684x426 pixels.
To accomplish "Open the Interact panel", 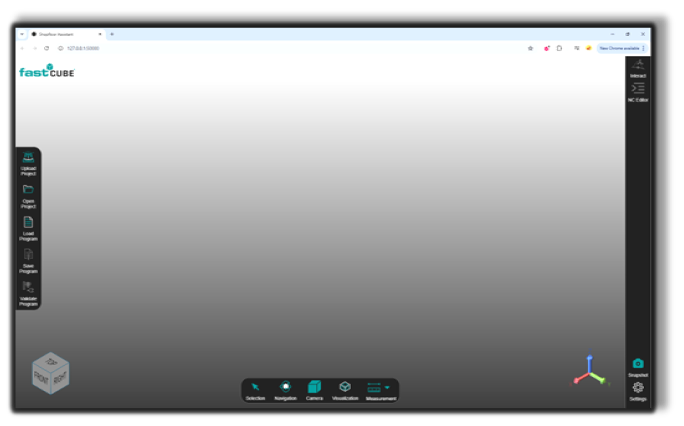I will (x=638, y=66).
